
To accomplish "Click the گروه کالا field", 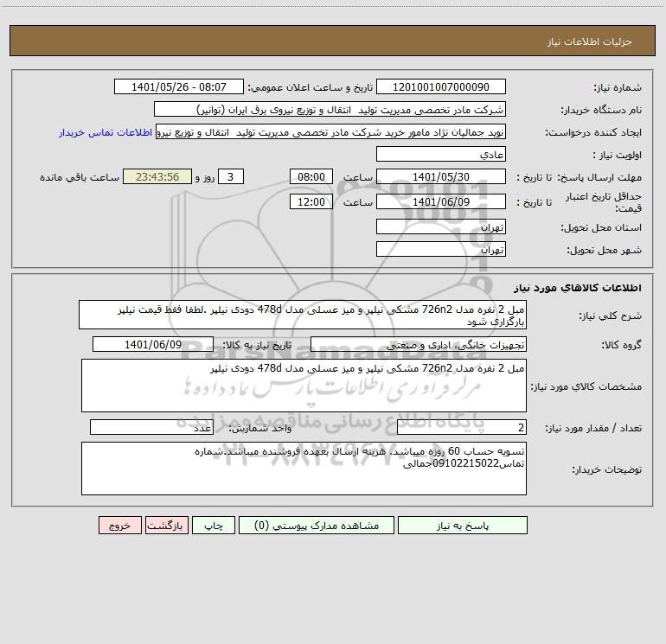I will pyautogui.click(x=419, y=344).
